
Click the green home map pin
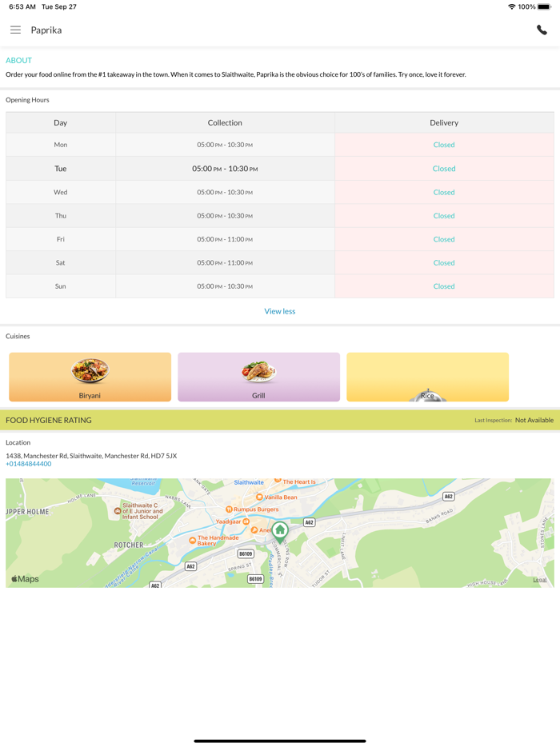pyautogui.click(x=280, y=531)
